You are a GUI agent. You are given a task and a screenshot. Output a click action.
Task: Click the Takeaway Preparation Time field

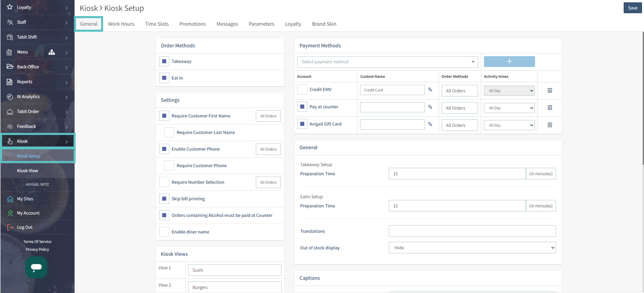[x=457, y=174]
